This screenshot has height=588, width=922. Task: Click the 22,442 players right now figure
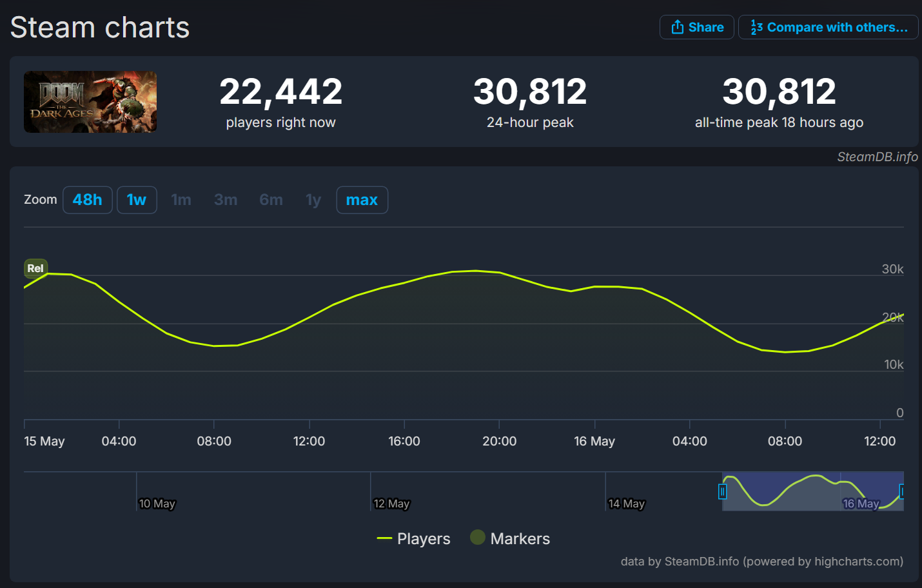click(280, 92)
